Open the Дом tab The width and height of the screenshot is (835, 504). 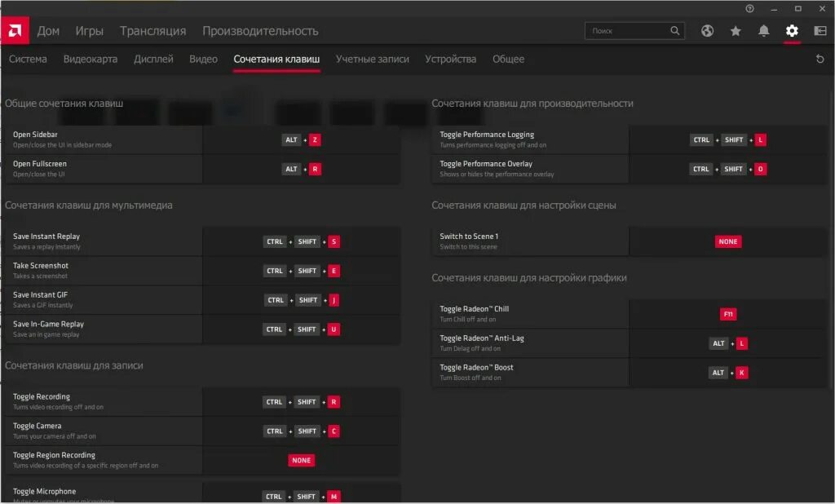click(48, 31)
